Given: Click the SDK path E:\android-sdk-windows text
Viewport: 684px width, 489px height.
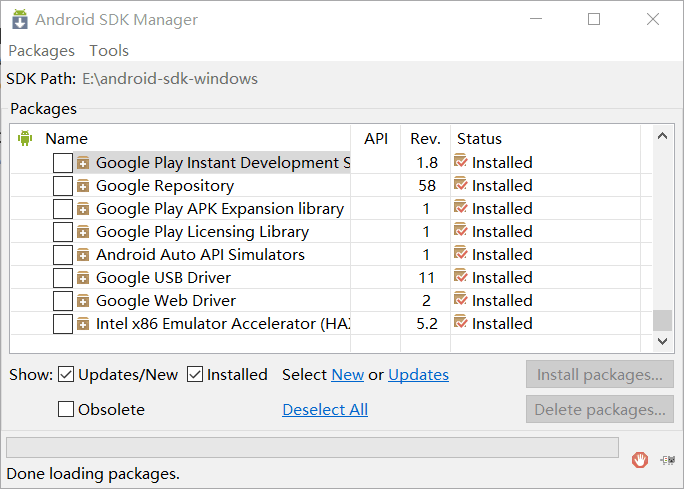Looking at the screenshot, I should click(x=170, y=79).
